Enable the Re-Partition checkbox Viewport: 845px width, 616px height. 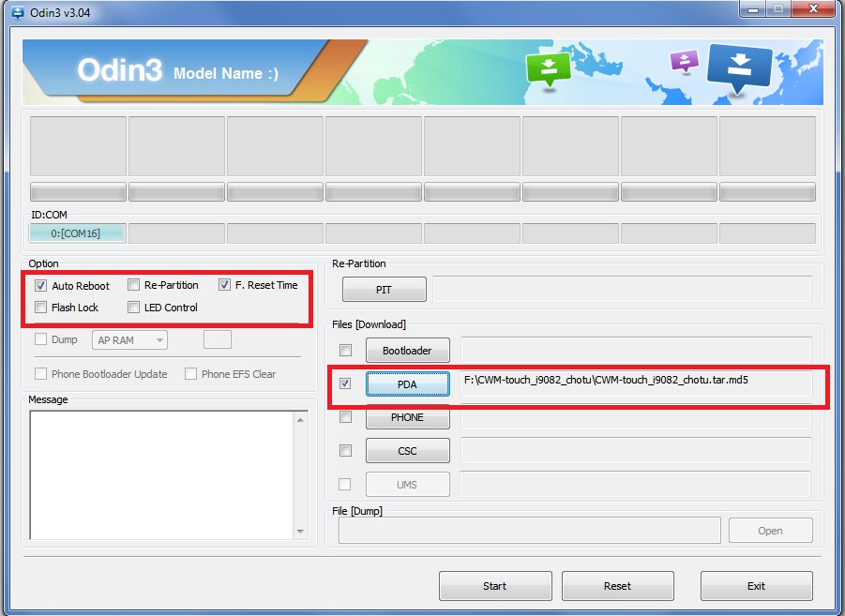[x=134, y=284]
